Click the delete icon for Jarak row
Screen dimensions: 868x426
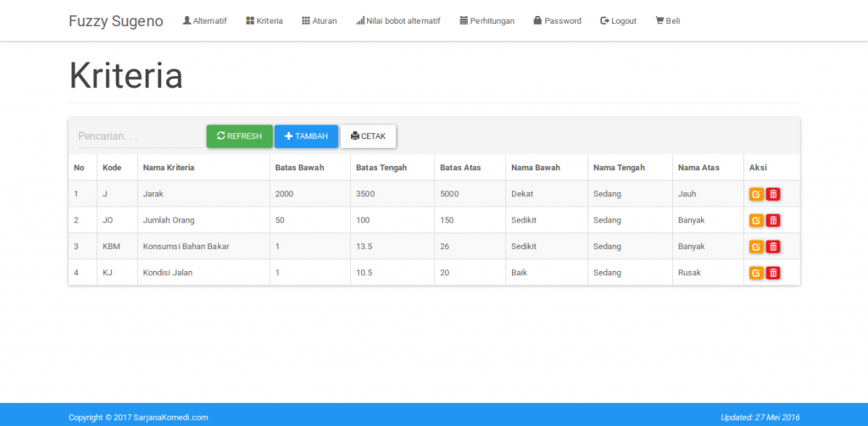[773, 194]
